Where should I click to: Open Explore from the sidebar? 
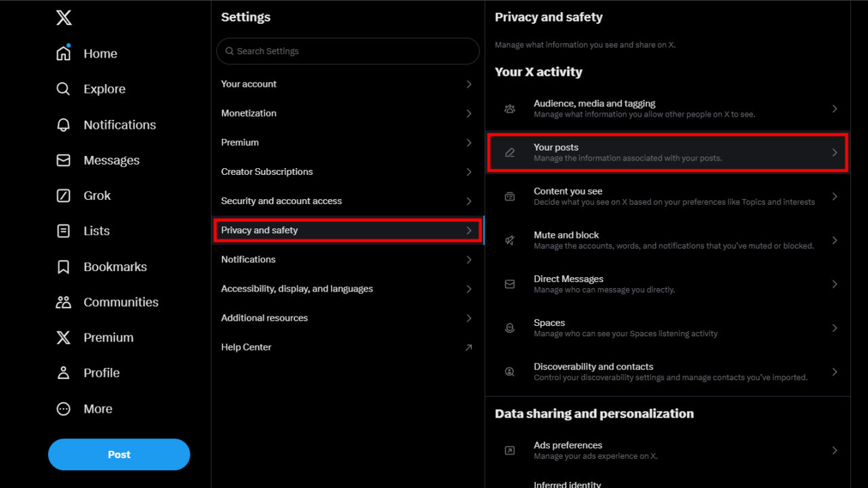point(62,89)
